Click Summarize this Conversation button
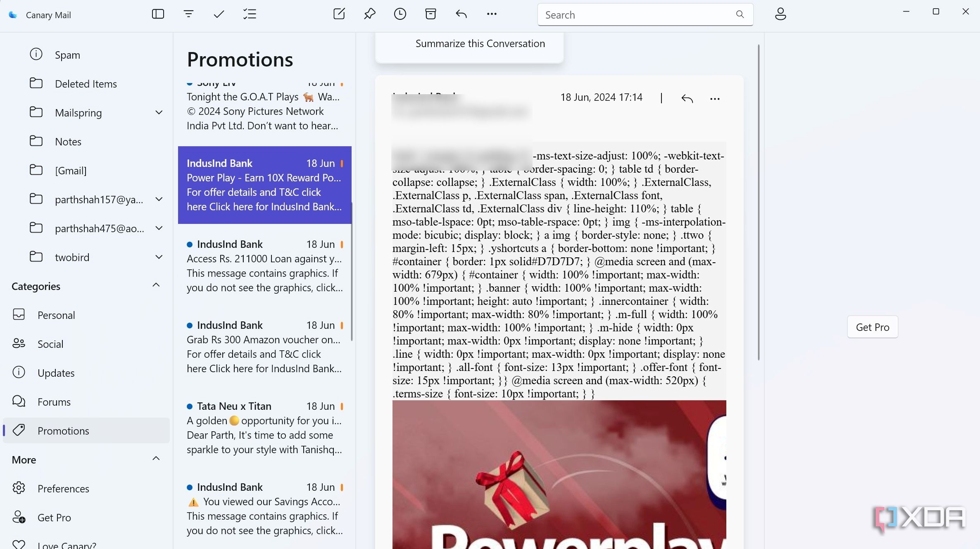This screenshot has height=549, width=980. coord(480,44)
